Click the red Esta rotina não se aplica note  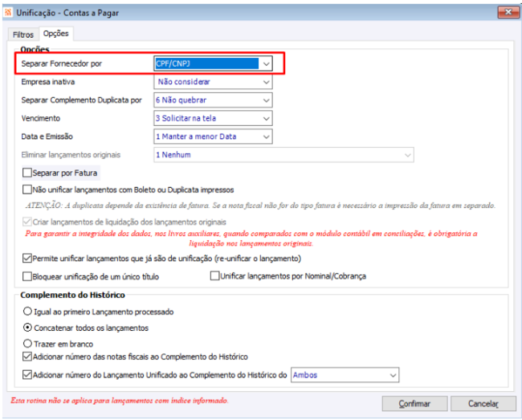tap(119, 401)
